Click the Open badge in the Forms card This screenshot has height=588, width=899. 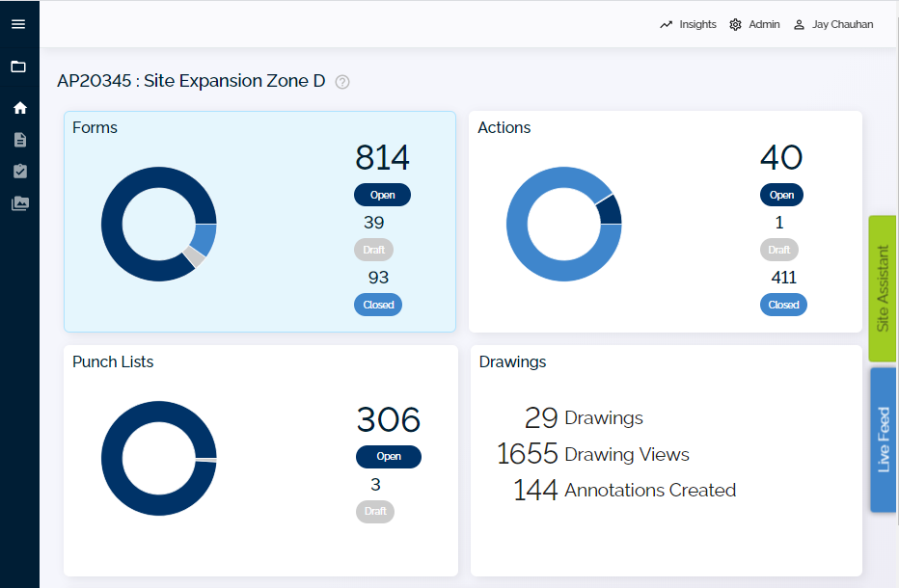pyautogui.click(x=382, y=195)
